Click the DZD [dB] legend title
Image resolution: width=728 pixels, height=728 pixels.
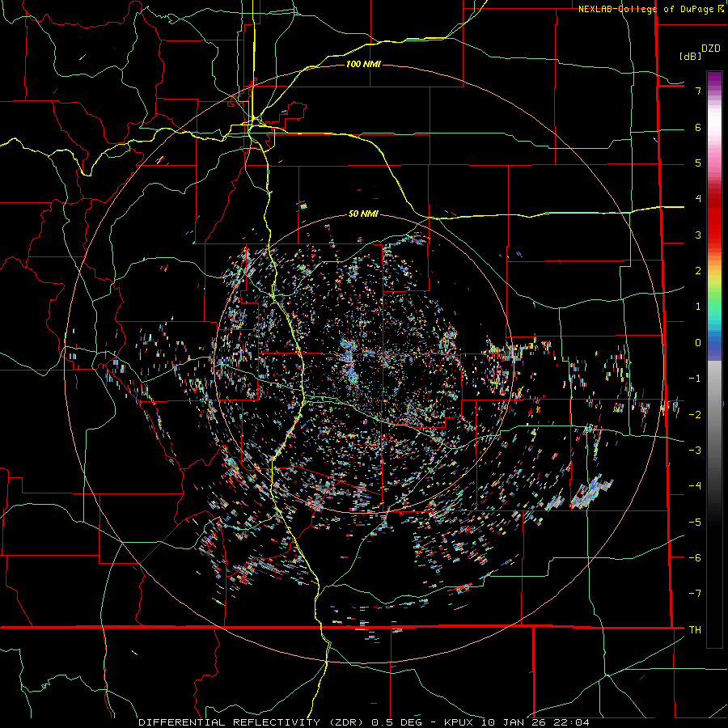(x=700, y=52)
